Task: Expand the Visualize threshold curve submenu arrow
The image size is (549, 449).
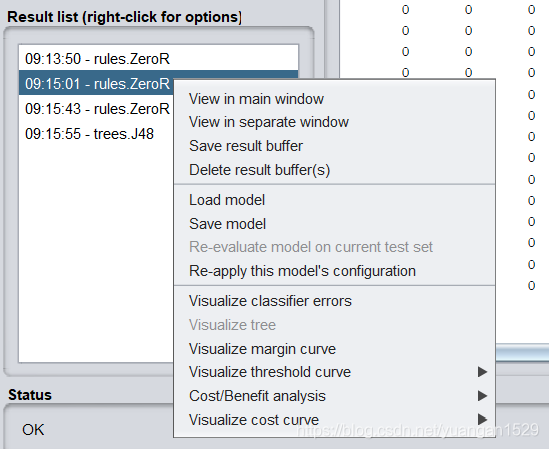Action: (x=482, y=372)
